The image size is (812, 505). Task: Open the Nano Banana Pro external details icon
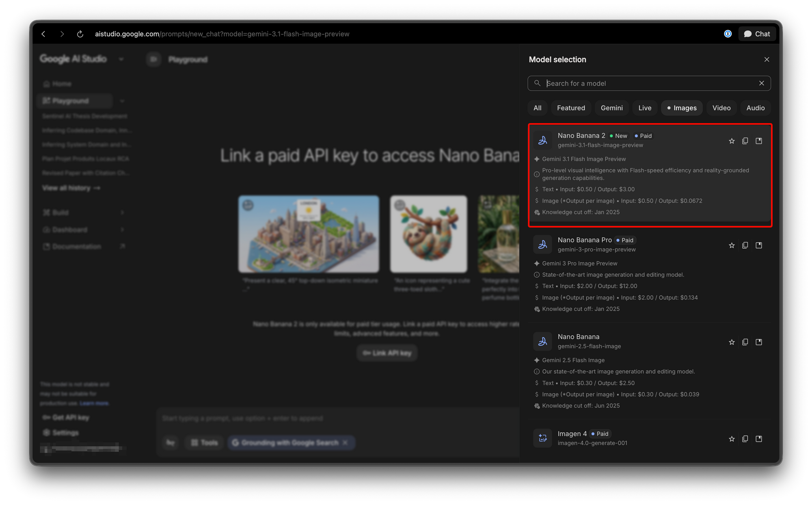click(759, 245)
